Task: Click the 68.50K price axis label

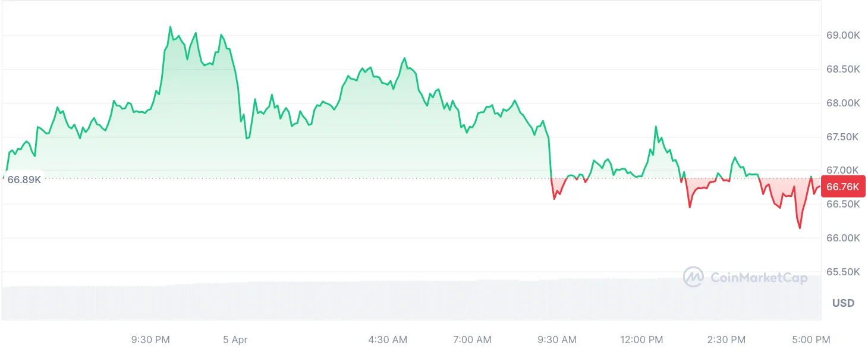Action: point(844,70)
